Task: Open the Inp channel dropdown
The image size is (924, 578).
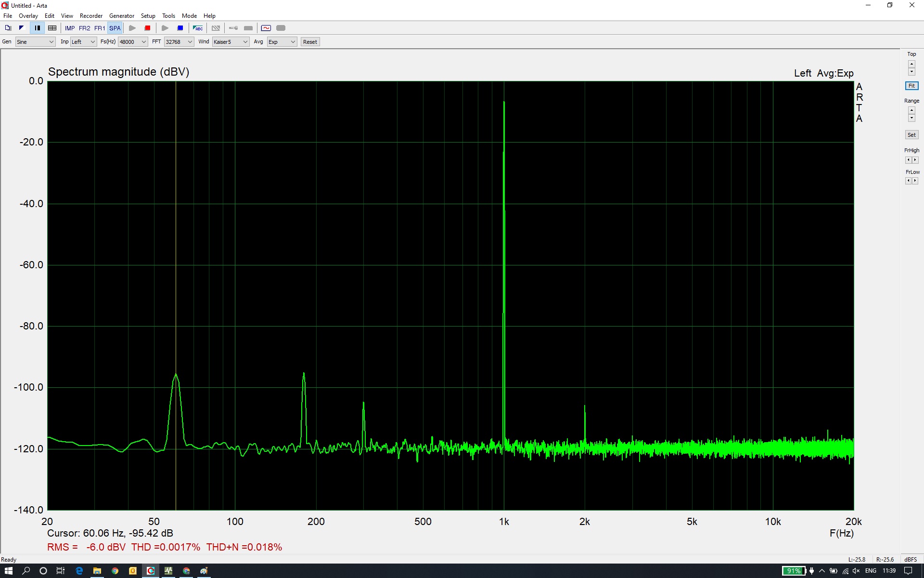Action: [83, 42]
